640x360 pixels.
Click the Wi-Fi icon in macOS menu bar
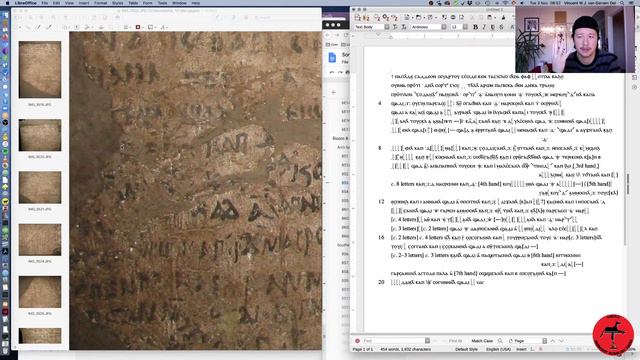click(x=505, y=3)
